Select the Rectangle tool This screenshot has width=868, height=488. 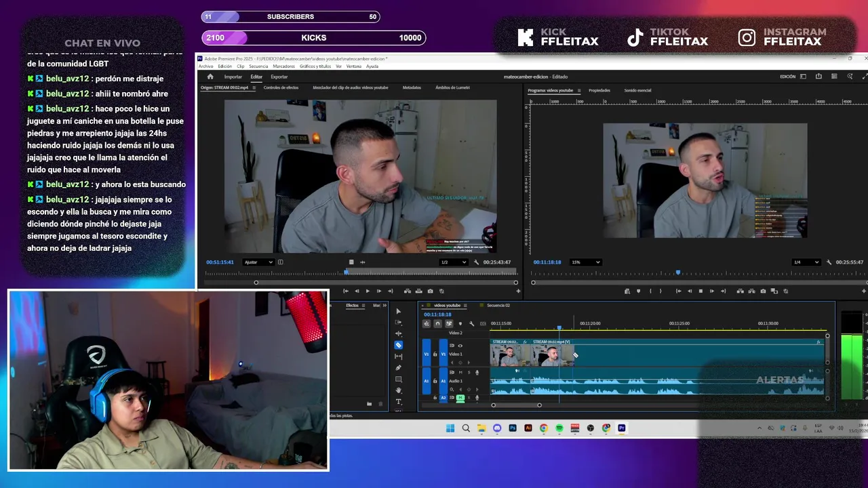pos(398,380)
